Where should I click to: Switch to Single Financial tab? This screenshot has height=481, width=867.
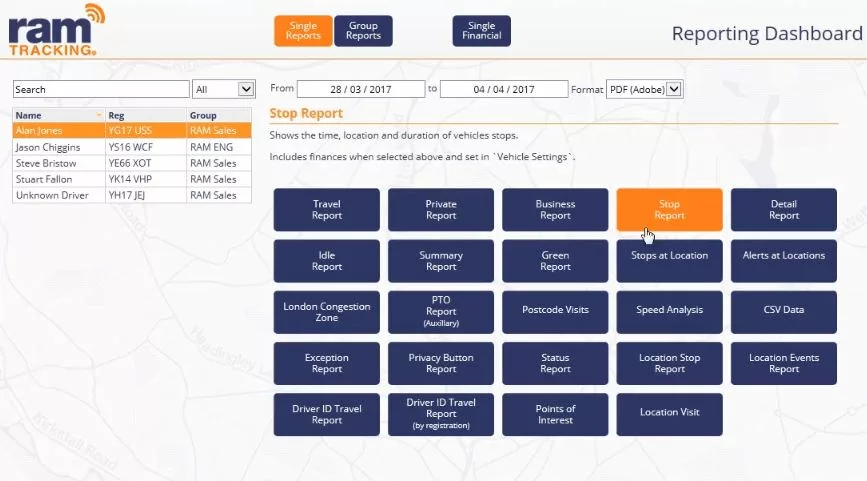(482, 31)
